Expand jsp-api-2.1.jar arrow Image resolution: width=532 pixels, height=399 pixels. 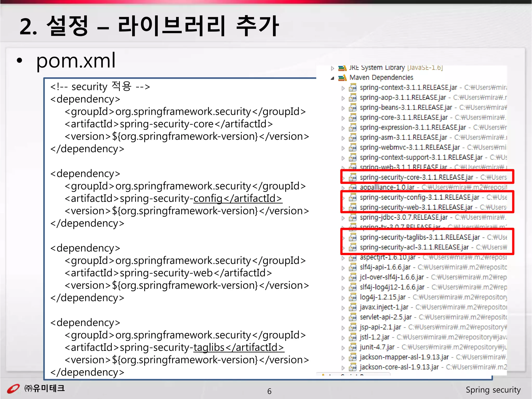[x=343, y=328]
